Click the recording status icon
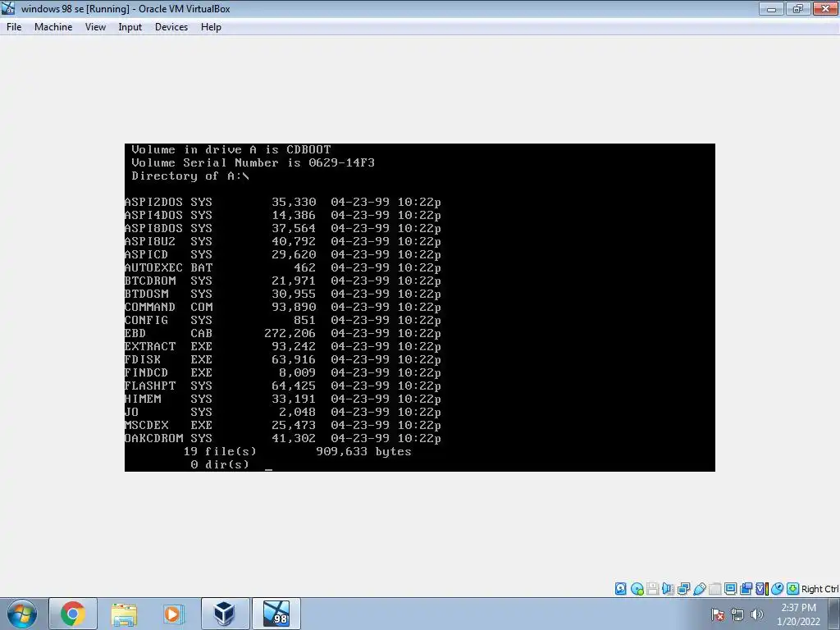Screen dimensions: 840x630 coord(746,589)
